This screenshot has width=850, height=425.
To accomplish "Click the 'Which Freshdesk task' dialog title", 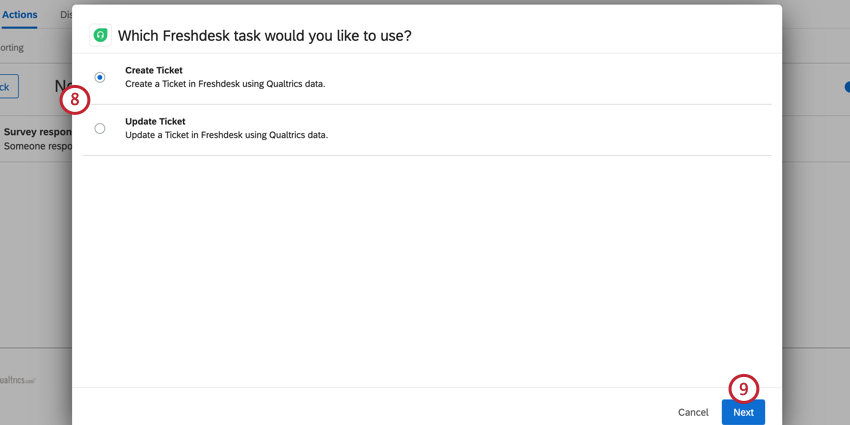I will 265,36.
